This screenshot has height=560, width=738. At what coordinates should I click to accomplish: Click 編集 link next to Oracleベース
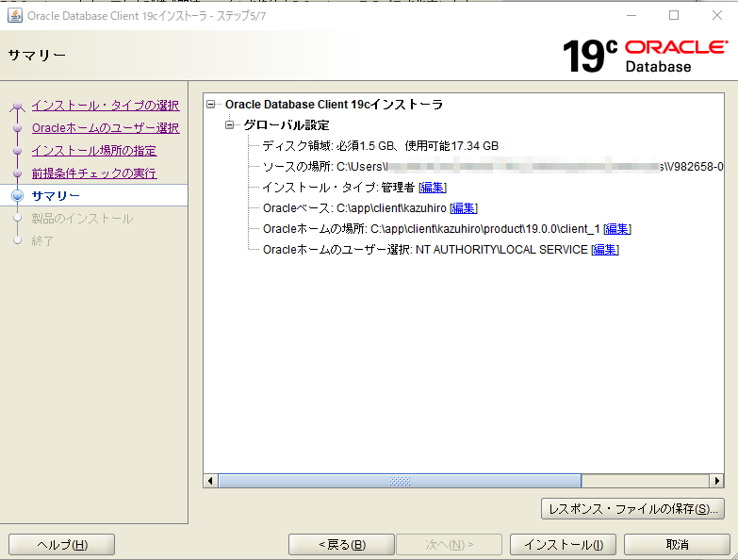pos(464,208)
